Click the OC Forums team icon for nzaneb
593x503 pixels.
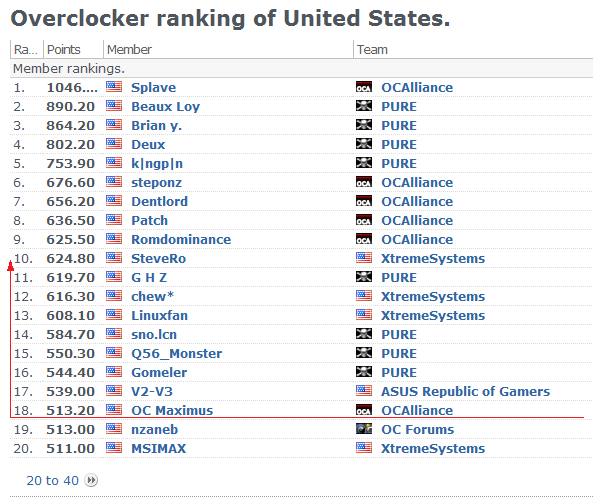pos(364,429)
